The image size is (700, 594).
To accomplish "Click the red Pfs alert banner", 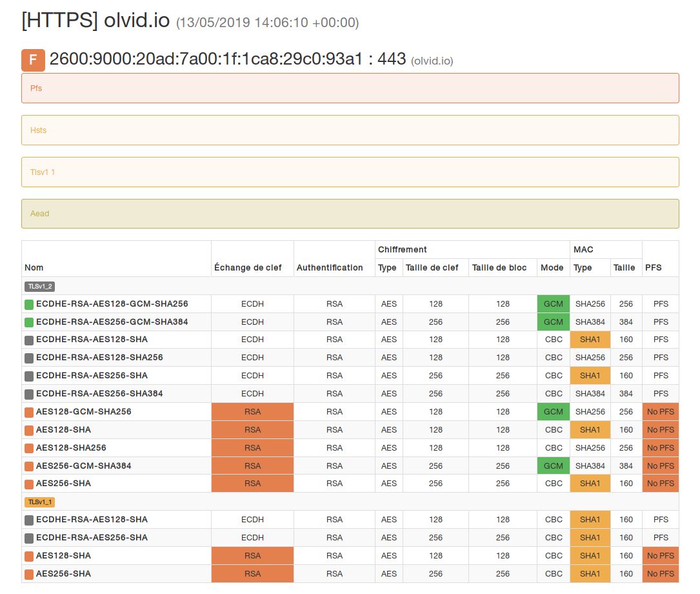I will (x=350, y=88).
